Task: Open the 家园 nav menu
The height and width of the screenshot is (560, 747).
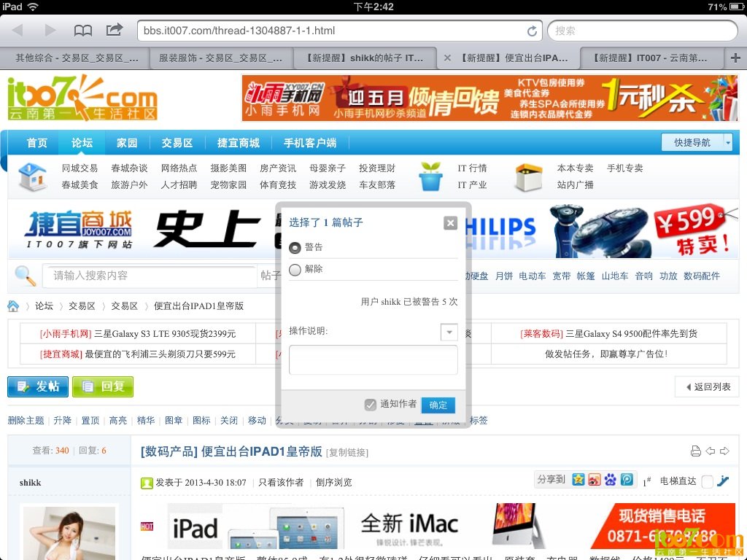Action: tap(127, 143)
